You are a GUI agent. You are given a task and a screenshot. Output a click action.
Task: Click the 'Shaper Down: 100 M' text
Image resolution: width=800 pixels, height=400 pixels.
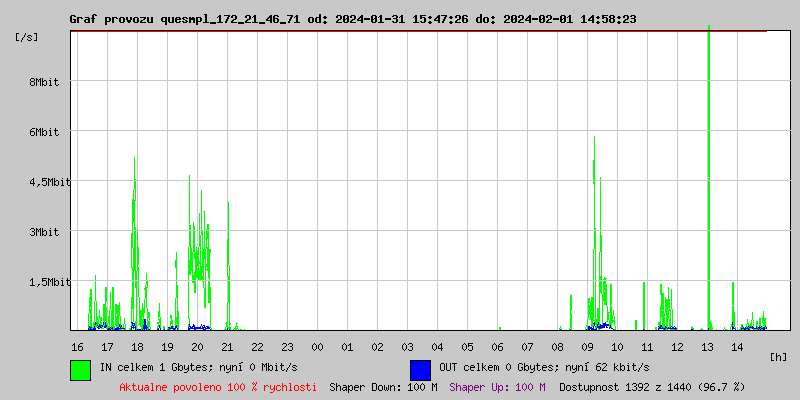[383, 387]
